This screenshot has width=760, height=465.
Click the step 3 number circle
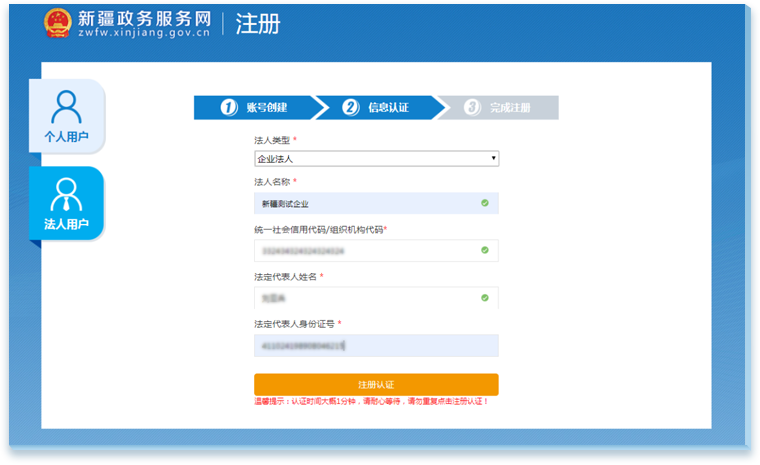tap(473, 108)
